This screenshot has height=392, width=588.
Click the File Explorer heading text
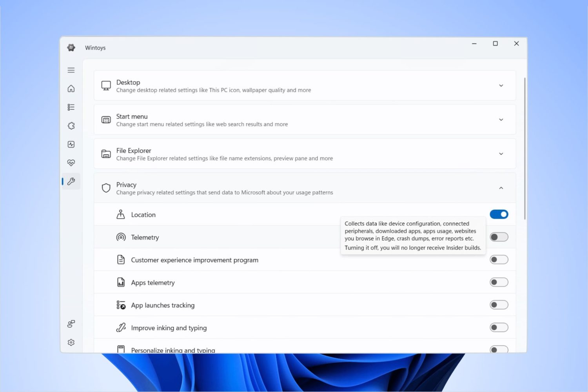[x=134, y=151]
